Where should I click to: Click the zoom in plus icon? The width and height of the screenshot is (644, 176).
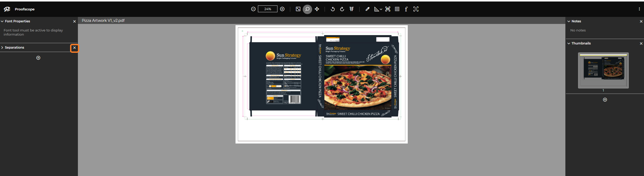(x=282, y=9)
